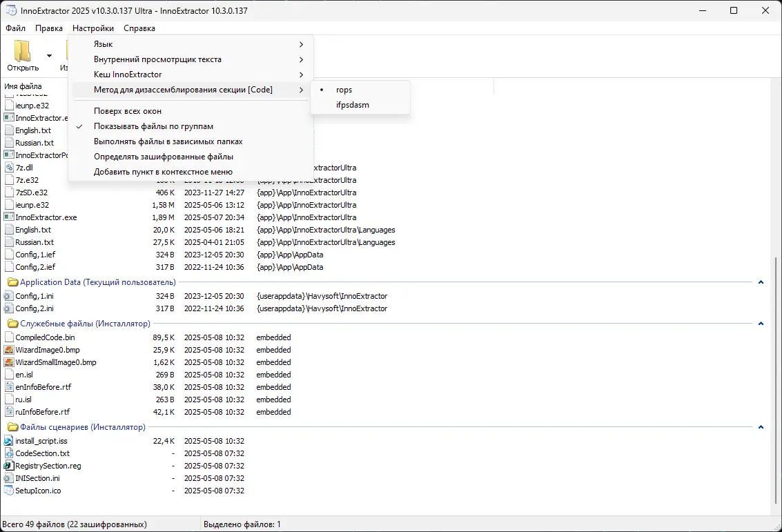This screenshot has width=782, height=532.
Task: Select the rops disassembly method
Action: click(360, 90)
